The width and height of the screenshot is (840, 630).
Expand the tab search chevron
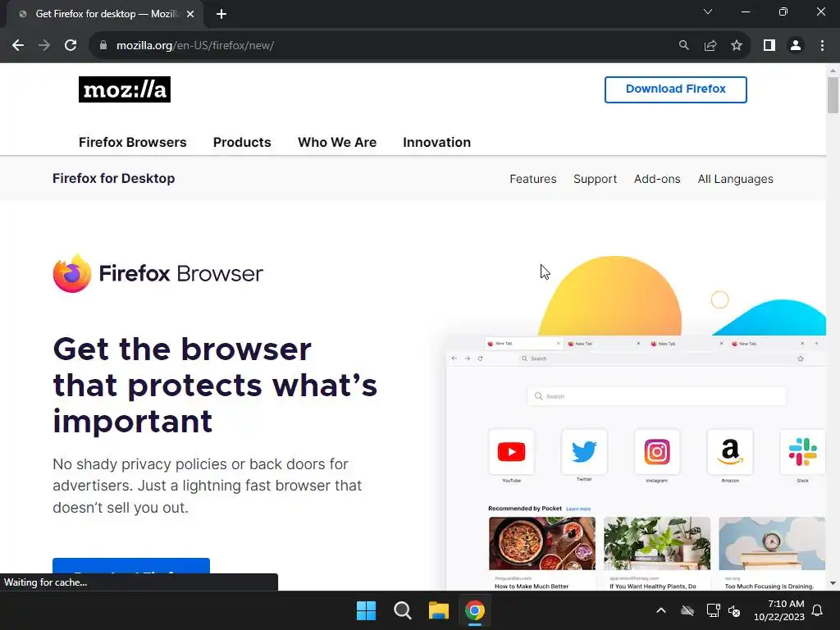click(708, 11)
